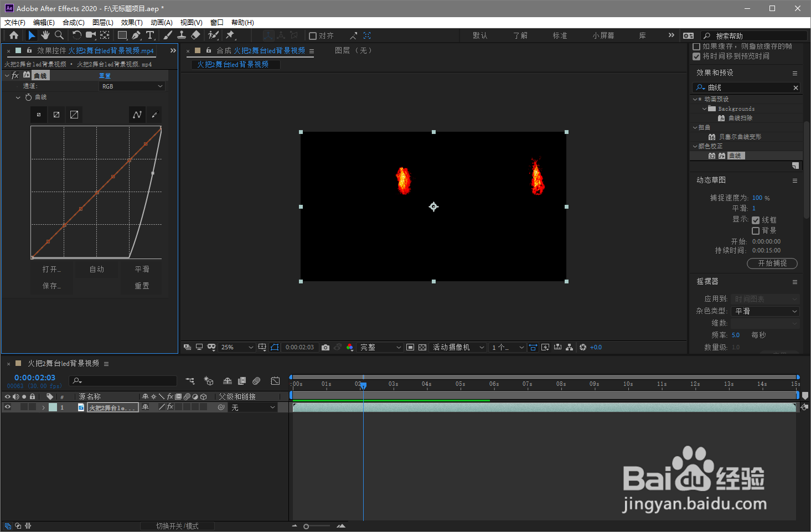Select the Unified Camera tool
This screenshot has width=811, height=532.
point(91,35)
